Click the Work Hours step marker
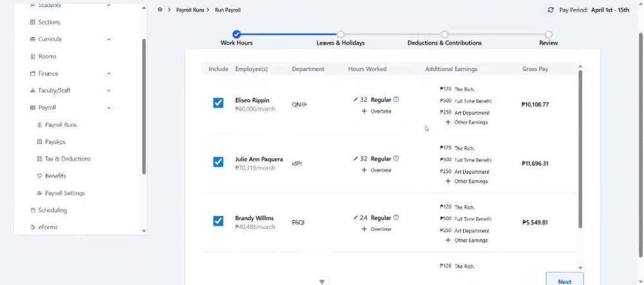 coord(236,34)
